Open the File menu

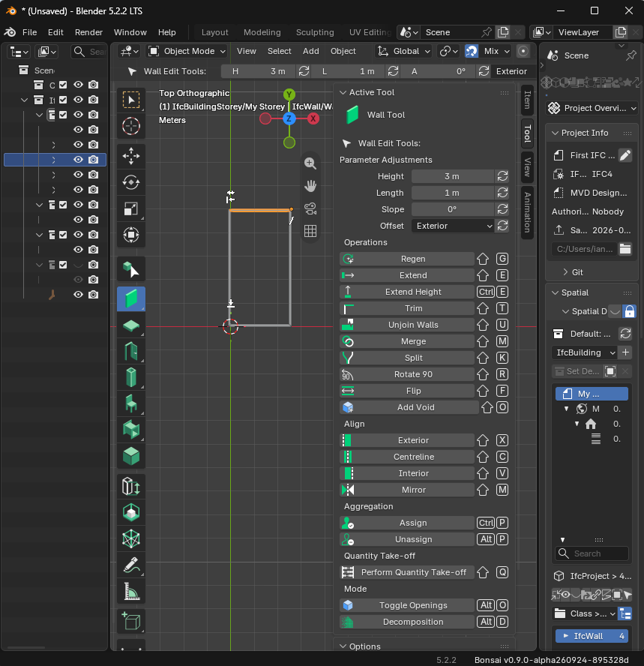(30, 32)
